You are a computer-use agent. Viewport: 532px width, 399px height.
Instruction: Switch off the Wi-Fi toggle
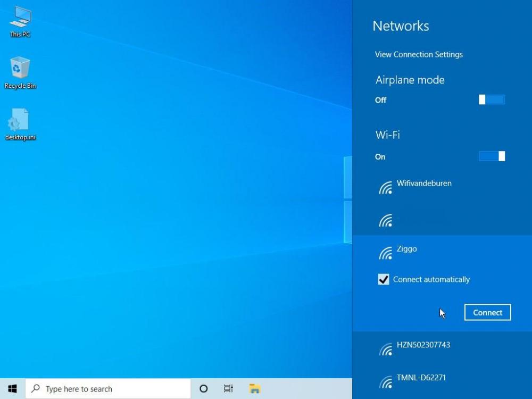coord(492,156)
